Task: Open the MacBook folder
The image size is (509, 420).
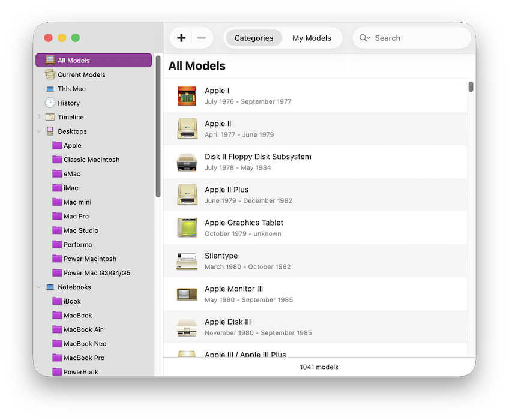Action: pyautogui.click(x=72, y=315)
